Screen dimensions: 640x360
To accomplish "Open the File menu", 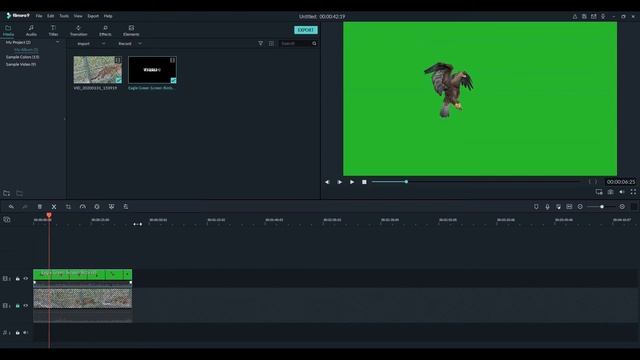I will 39,16.
